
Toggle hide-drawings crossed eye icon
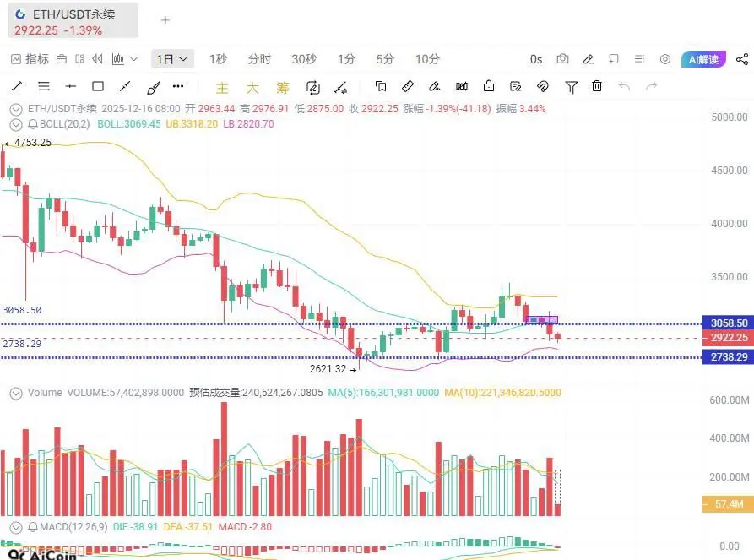point(542,87)
